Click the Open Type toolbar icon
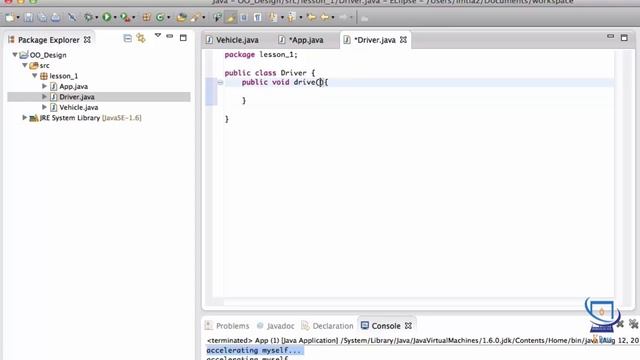Screen dimensions: 640x360 (x=181, y=17)
